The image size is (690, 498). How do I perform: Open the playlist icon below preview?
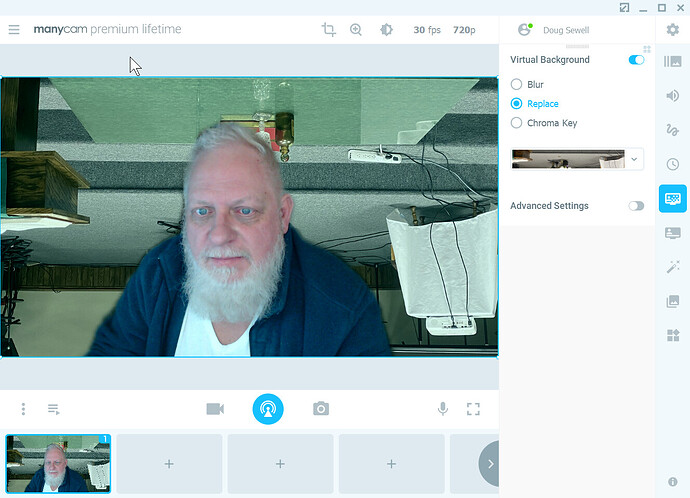click(x=54, y=409)
